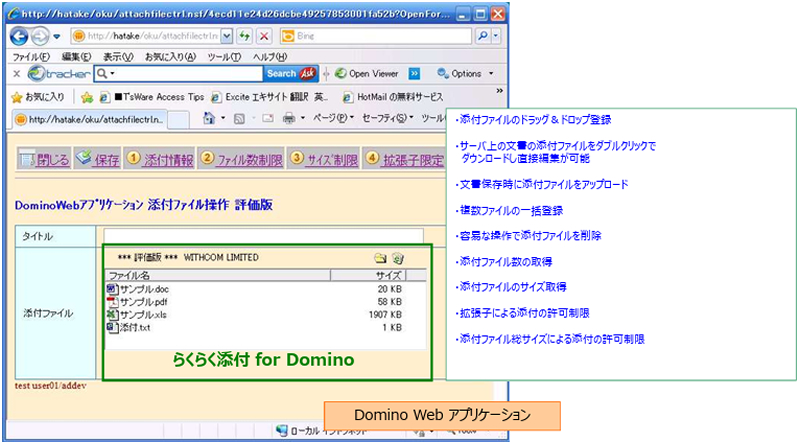Click the 閉じる link button
Viewport: 800px width, 442px height.
(x=44, y=159)
